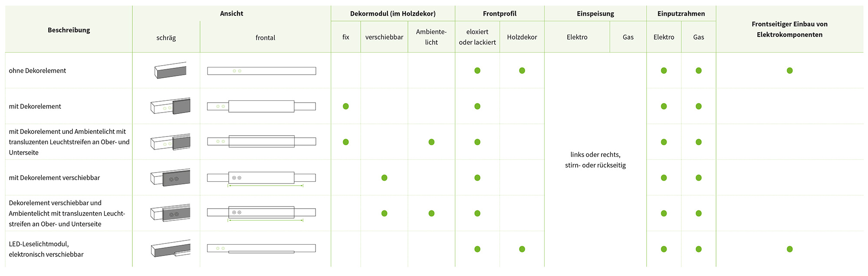The height and width of the screenshot is (276, 868).
Task: Click the 'Dekormodul (im Holzdekor)' header
Action: (393, 13)
